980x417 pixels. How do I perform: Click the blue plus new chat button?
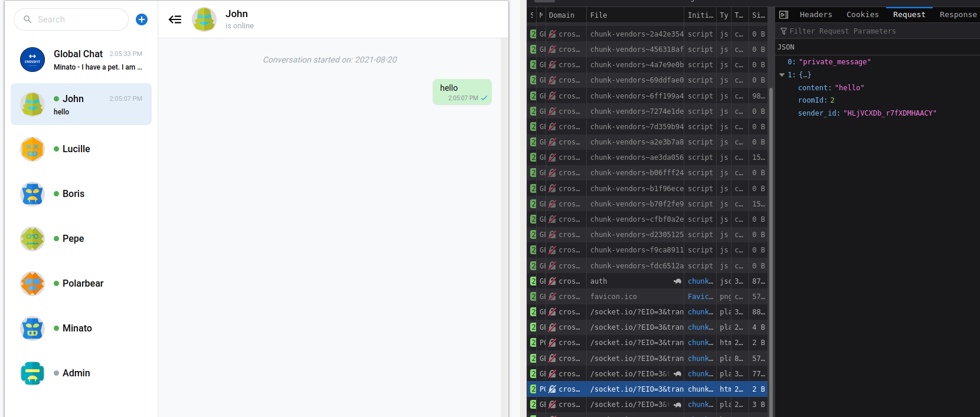142,19
